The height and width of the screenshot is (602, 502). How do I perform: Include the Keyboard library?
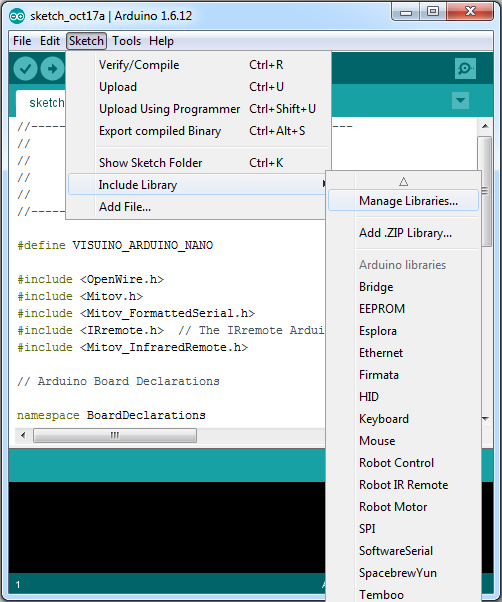[403, 418]
